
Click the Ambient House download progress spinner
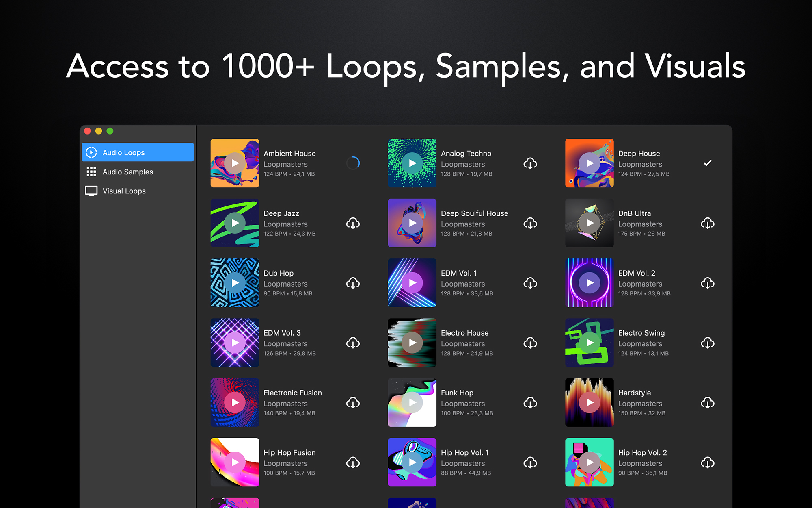tap(353, 163)
